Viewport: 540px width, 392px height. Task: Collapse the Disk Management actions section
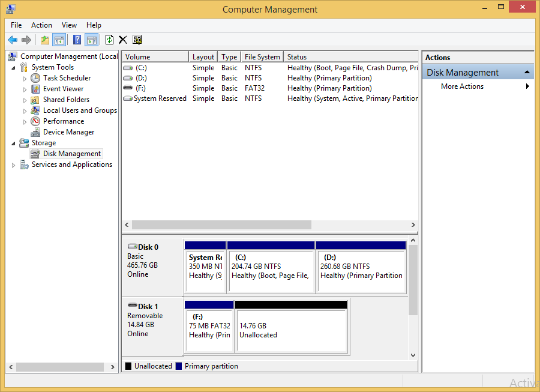click(527, 72)
